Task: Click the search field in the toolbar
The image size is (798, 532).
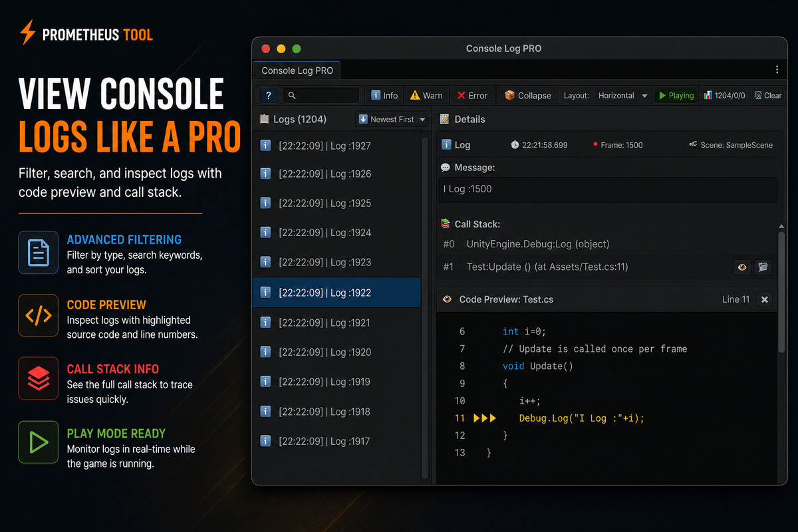Action: click(x=321, y=96)
